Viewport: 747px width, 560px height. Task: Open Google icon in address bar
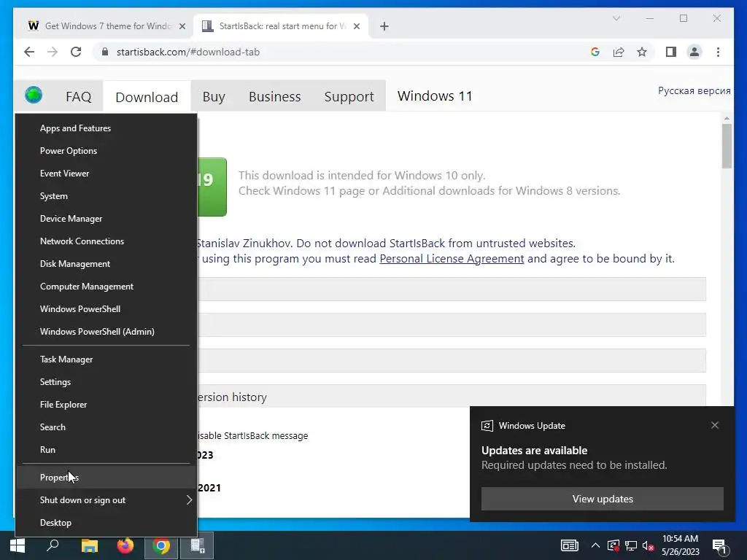(595, 52)
